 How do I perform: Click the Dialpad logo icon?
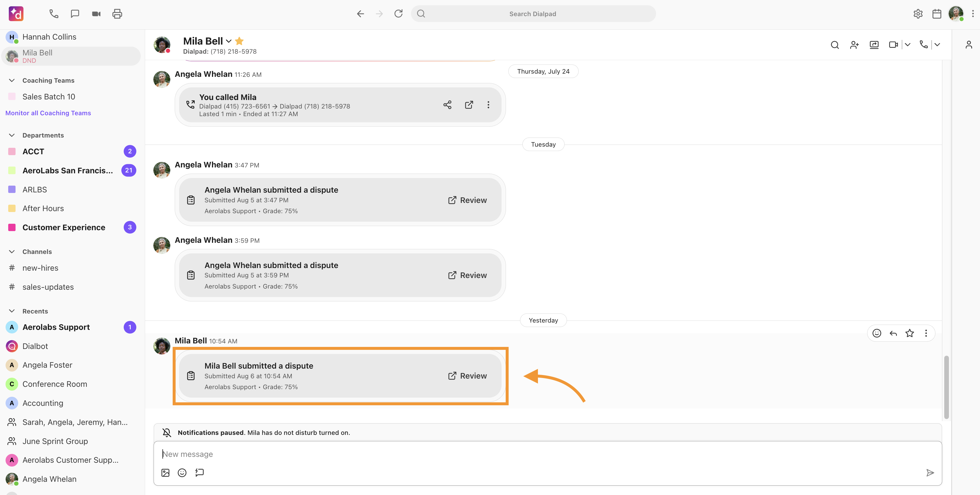[x=16, y=14]
